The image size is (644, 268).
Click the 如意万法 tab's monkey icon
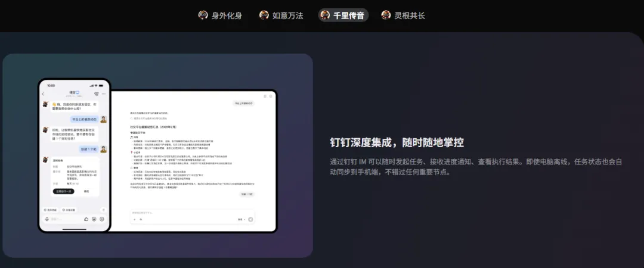point(264,15)
